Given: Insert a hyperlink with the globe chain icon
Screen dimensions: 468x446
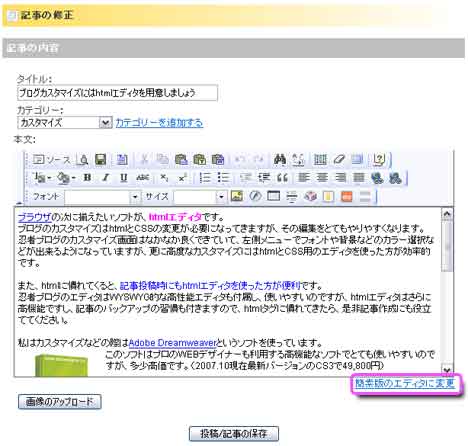Looking at the screenshot, I should [x=377, y=178].
